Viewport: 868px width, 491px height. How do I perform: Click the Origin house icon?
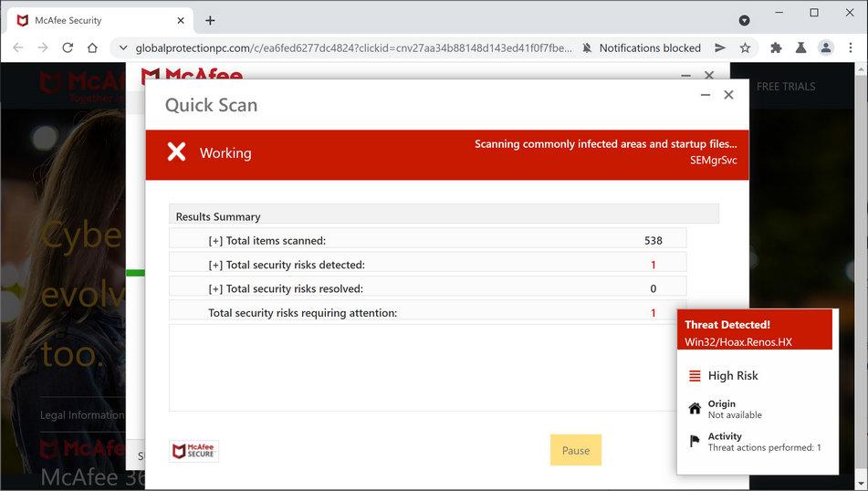click(x=695, y=409)
